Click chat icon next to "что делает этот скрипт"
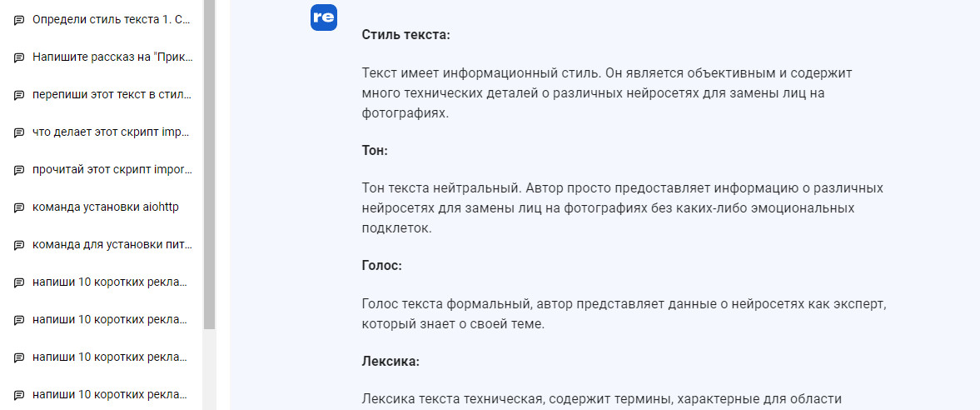Viewport: 980px width, 410px height. 19,132
